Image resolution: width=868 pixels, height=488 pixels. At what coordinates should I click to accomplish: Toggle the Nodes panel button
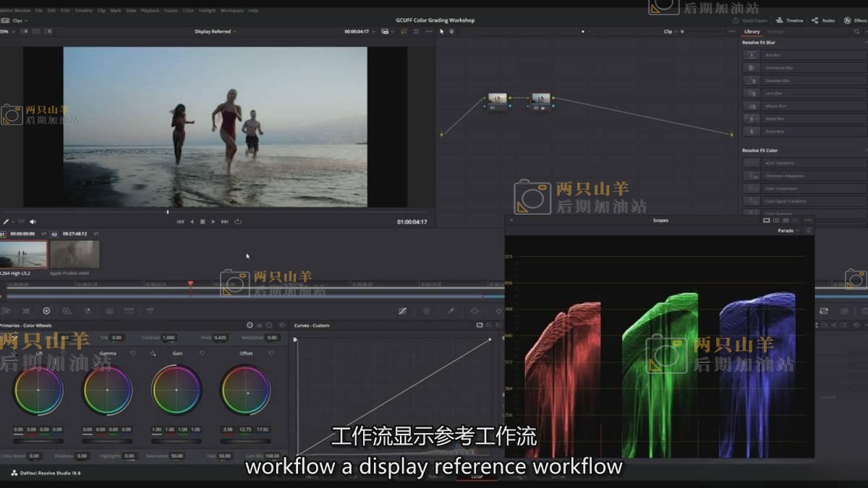click(824, 20)
